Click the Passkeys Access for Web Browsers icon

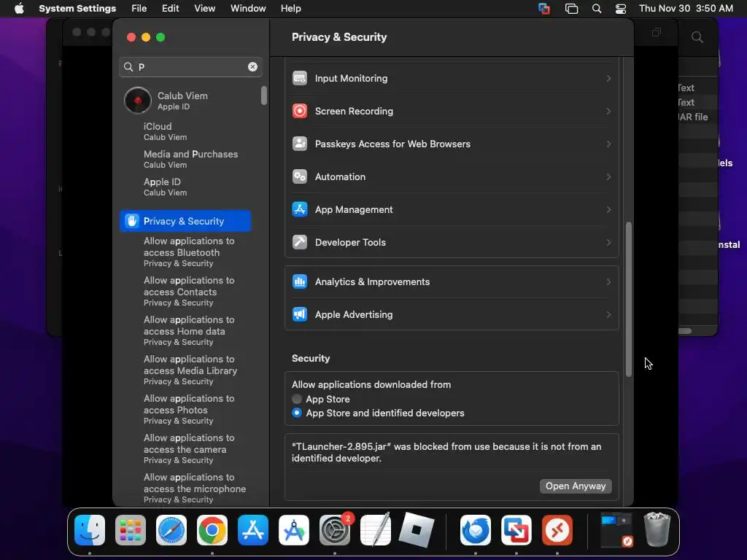point(300,144)
